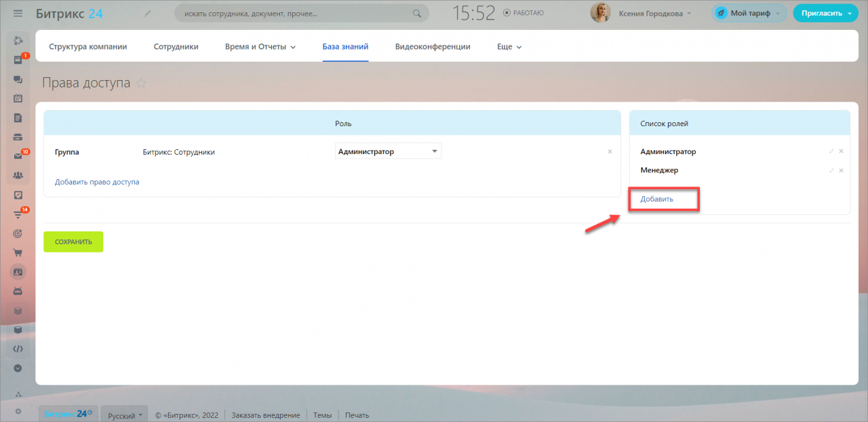
Task: Open the hamburger main menu
Action: point(18,13)
